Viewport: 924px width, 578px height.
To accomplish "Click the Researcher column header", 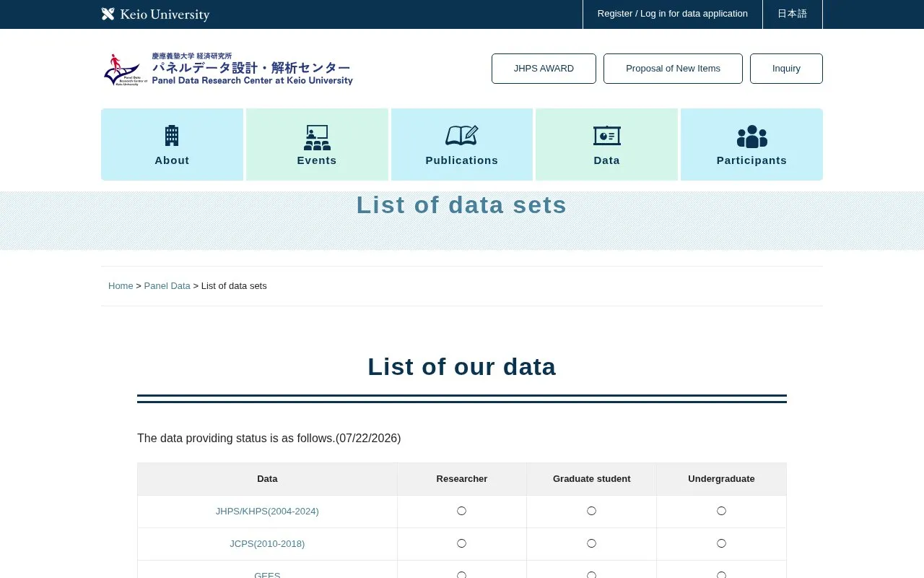I will 462,479.
